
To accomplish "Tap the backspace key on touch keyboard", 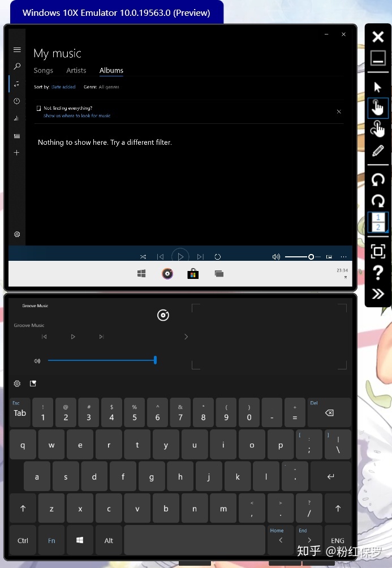I will coord(329,412).
